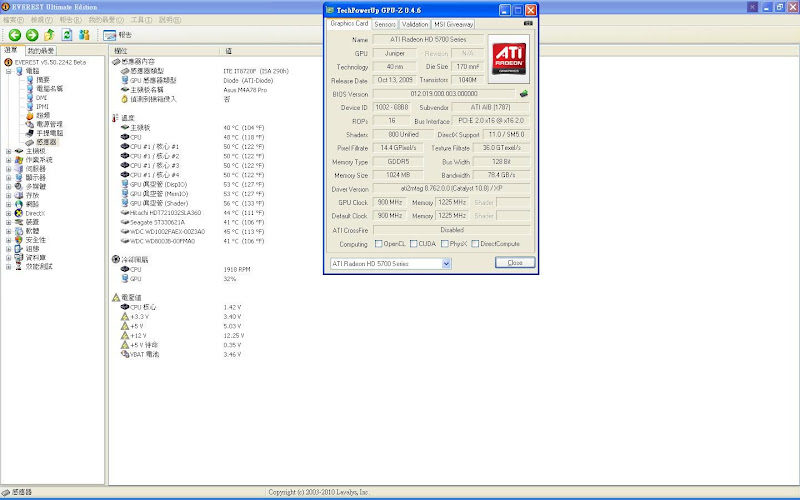This screenshot has height=500, width=800.
Task: Click the green Forward arrow in EVEREST toolbar
Action: (x=32, y=35)
